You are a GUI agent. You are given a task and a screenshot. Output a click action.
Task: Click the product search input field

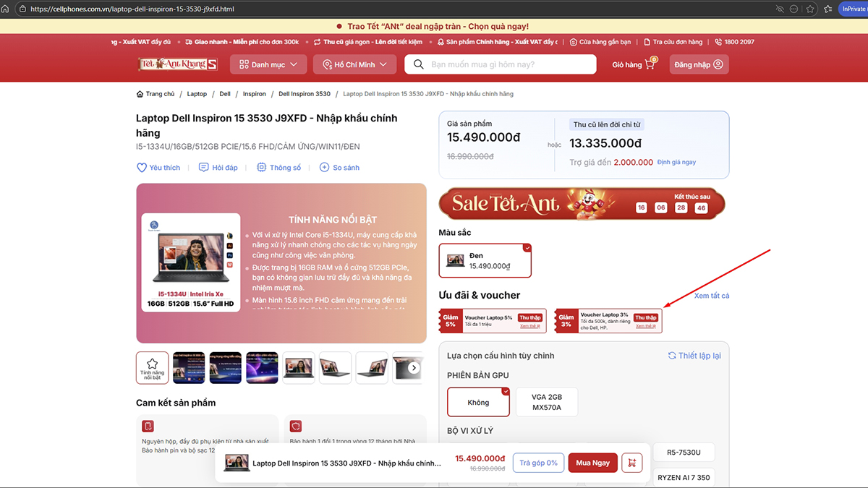[501, 64]
